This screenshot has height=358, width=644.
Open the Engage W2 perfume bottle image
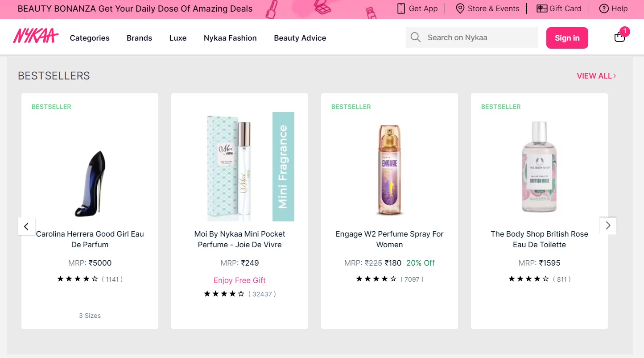pyautogui.click(x=389, y=170)
